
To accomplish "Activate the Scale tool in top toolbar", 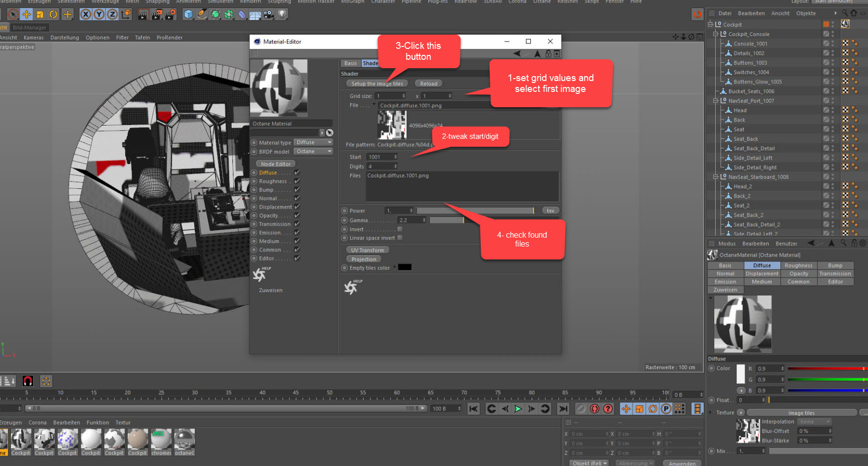I will [x=40, y=14].
